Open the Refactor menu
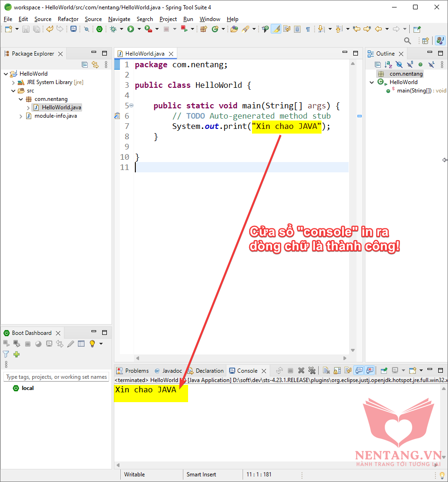This screenshot has width=448, height=482. point(68,19)
